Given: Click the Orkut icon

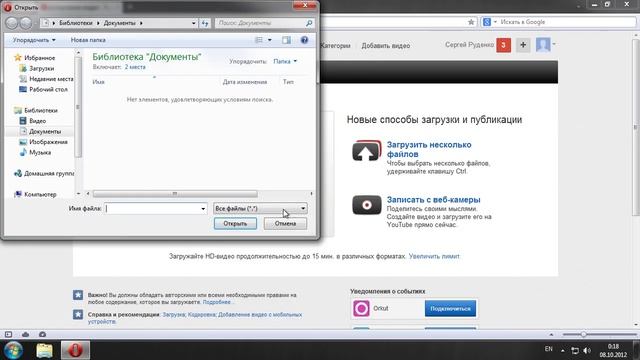Looking at the screenshot, I should click(x=361, y=309).
